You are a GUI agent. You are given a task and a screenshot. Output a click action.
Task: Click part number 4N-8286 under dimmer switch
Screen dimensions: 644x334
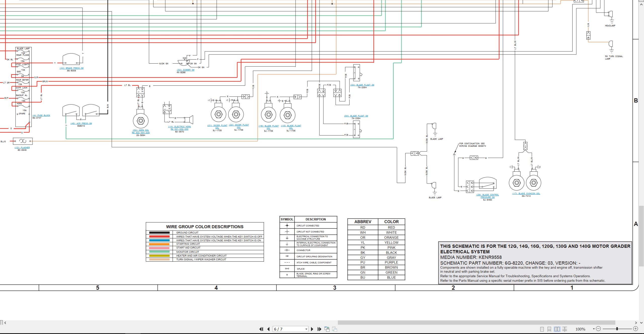pyautogui.click(x=181, y=72)
